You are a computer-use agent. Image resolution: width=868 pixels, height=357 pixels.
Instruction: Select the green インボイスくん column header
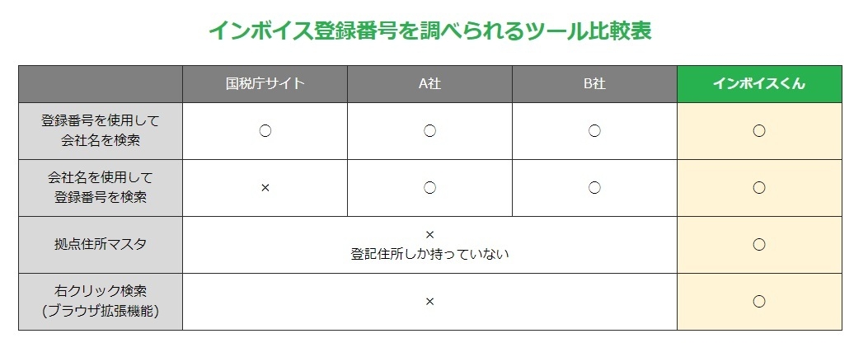click(x=759, y=84)
